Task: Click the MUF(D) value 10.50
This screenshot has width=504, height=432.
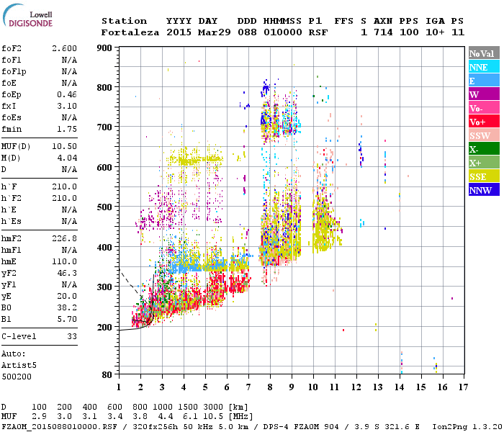Action: click(64, 146)
